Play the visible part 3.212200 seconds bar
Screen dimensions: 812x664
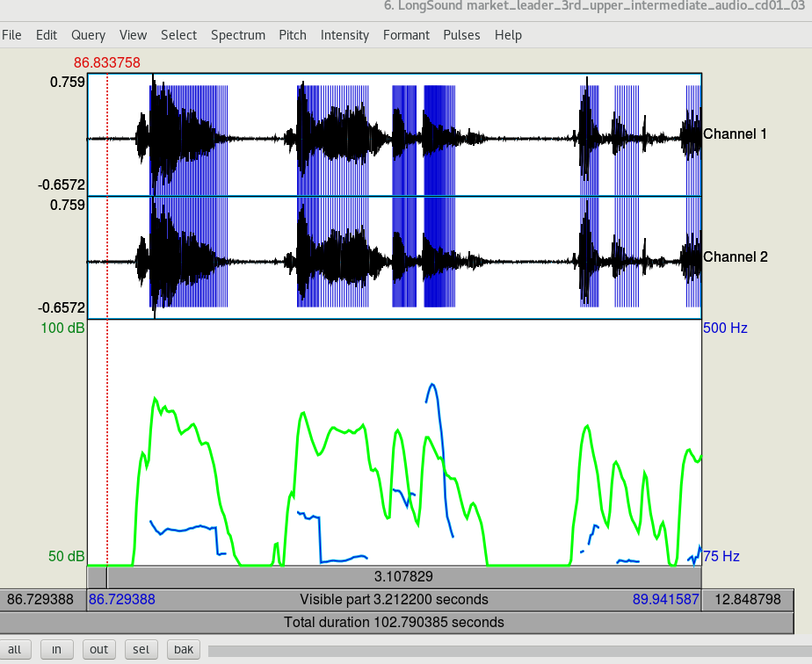(x=394, y=600)
